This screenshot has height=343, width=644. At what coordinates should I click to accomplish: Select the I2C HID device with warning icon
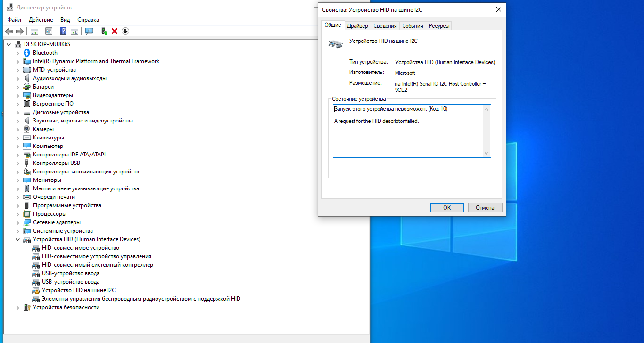pos(78,290)
